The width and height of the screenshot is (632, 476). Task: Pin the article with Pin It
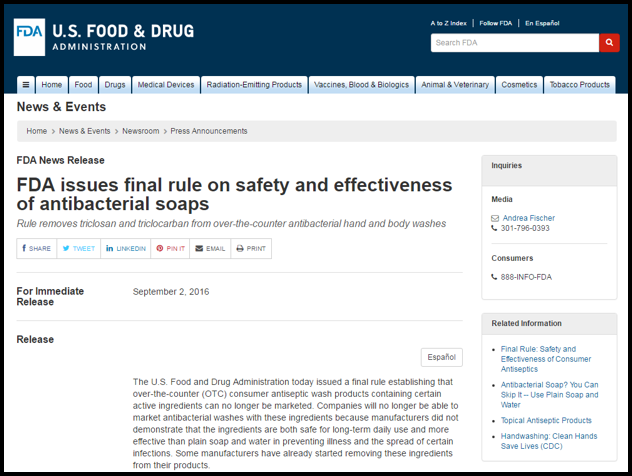171,248
